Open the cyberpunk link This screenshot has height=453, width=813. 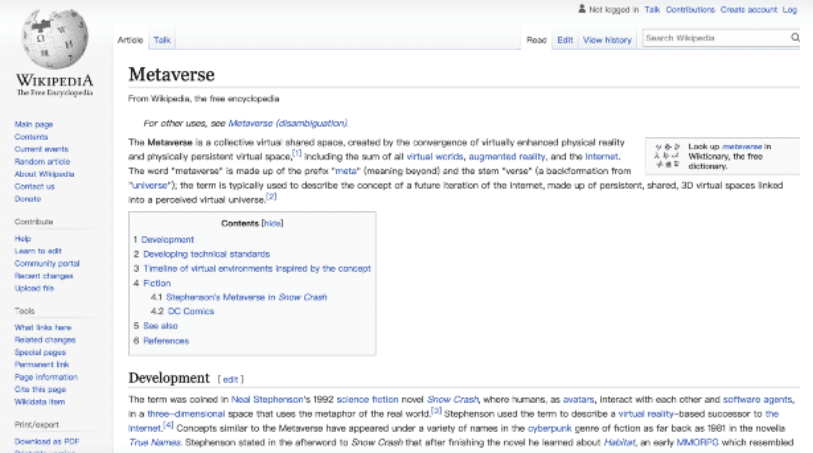[549, 429]
